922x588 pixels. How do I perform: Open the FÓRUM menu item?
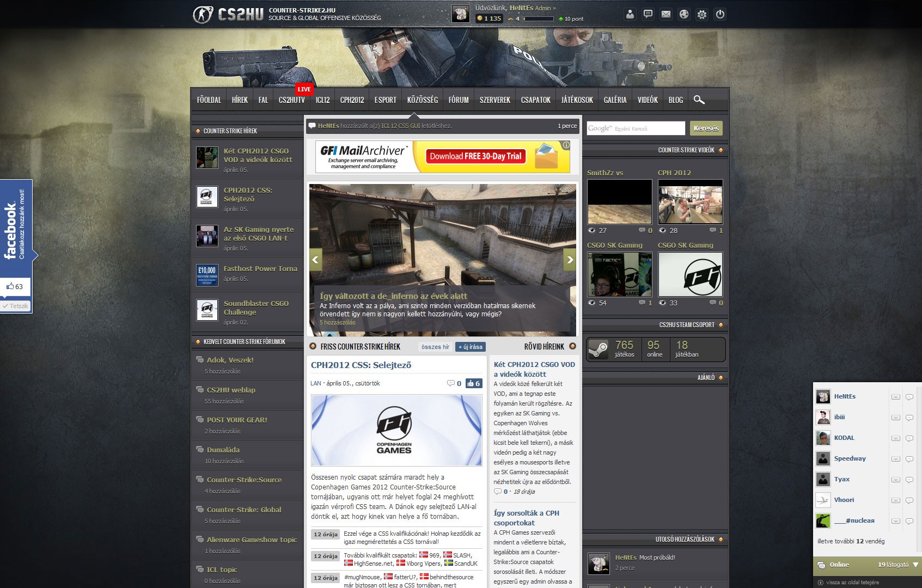click(x=459, y=100)
